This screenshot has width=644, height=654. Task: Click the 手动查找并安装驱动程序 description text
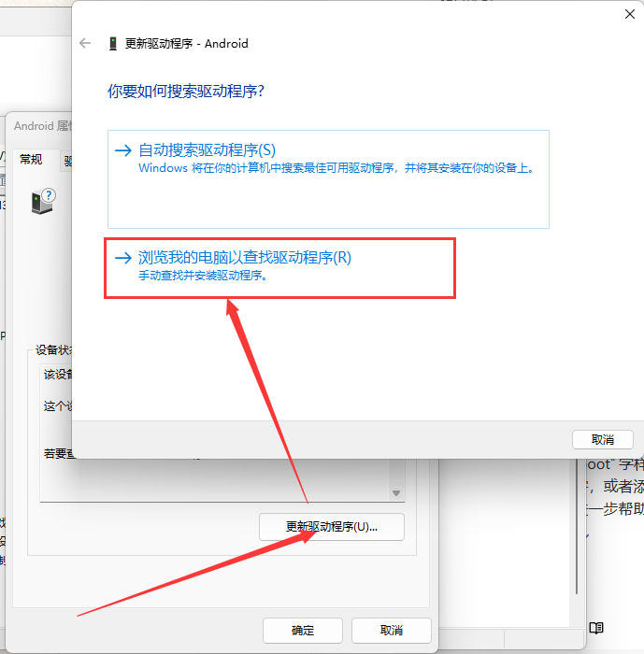[202, 277]
